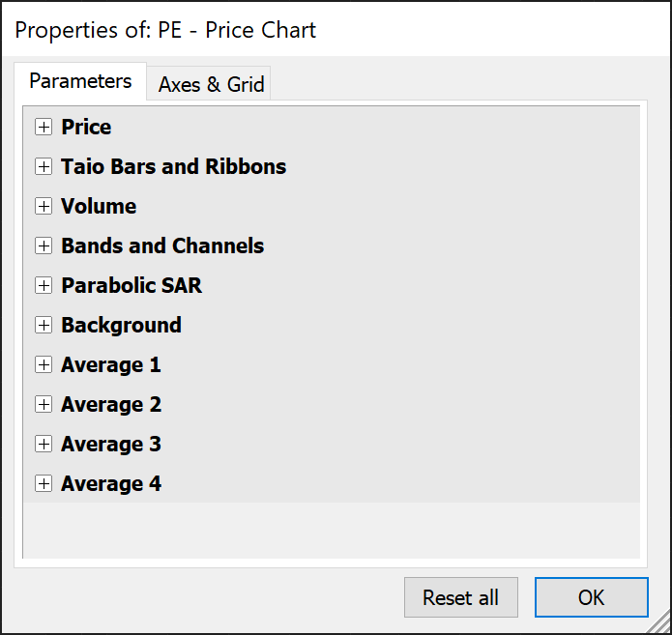The width and height of the screenshot is (672, 635).
Task: Select the Volume row label
Action: pos(99,206)
